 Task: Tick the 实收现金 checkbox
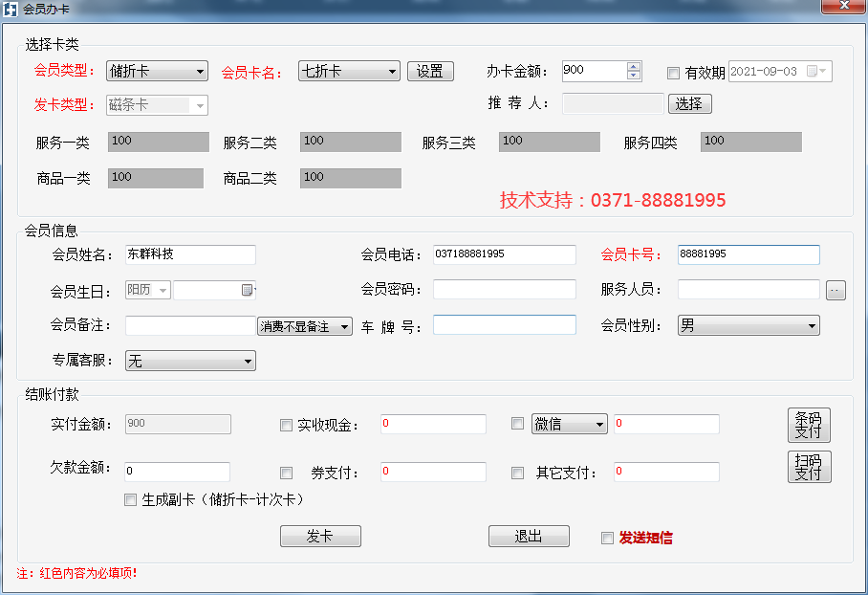[286, 425]
